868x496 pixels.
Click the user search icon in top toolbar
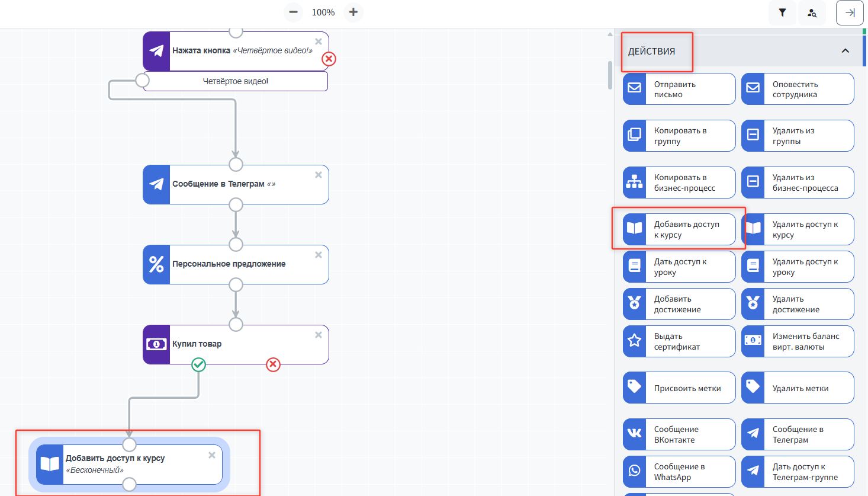812,12
